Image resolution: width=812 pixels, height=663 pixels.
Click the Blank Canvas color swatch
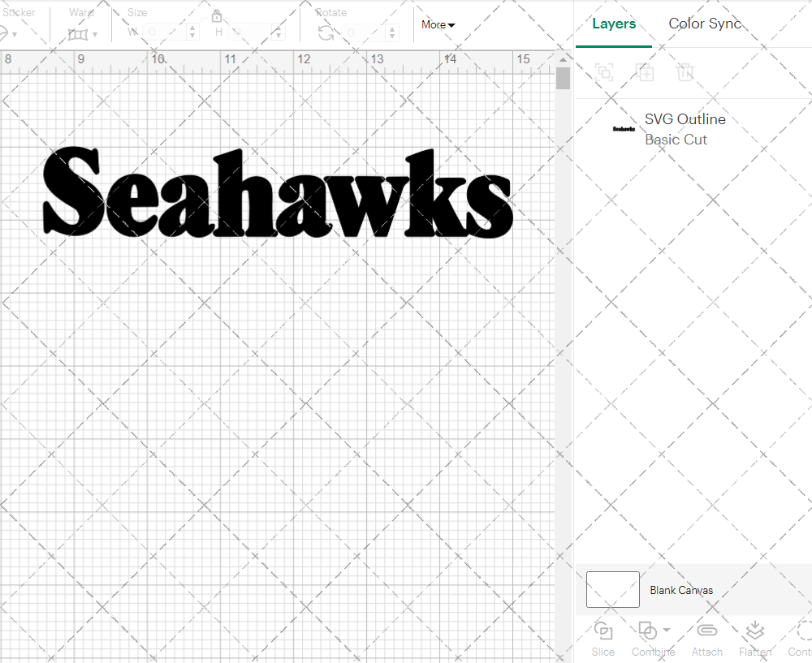(x=612, y=589)
